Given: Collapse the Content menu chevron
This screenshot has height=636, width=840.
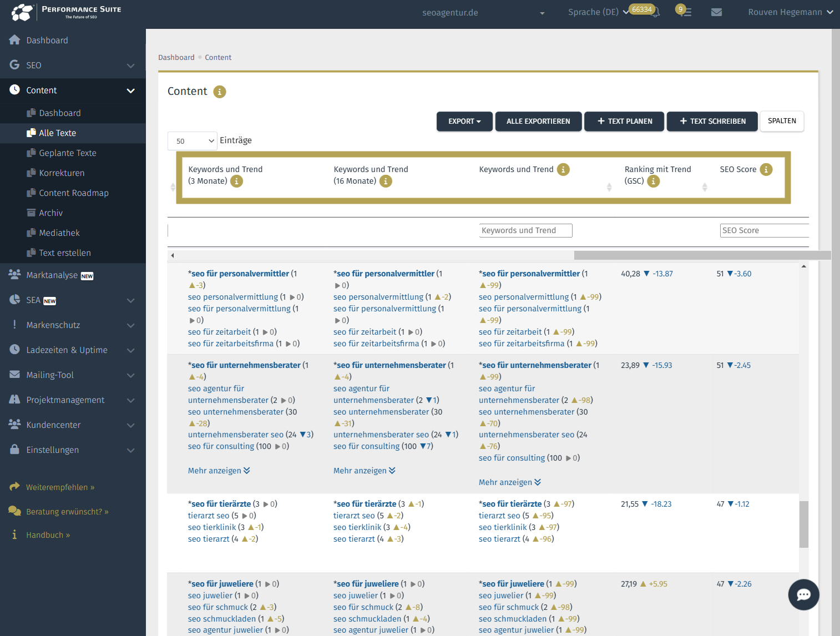Looking at the screenshot, I should [131, 90].
